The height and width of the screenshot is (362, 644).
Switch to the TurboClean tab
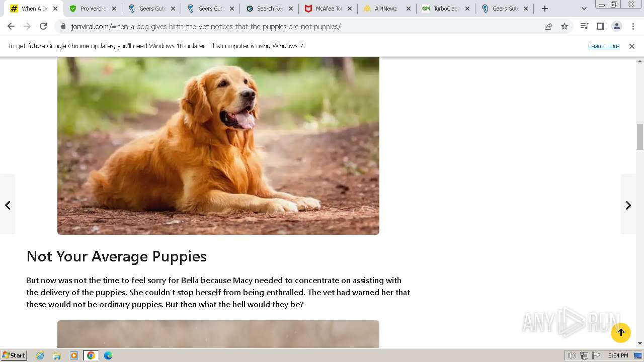tap(446, 9)
